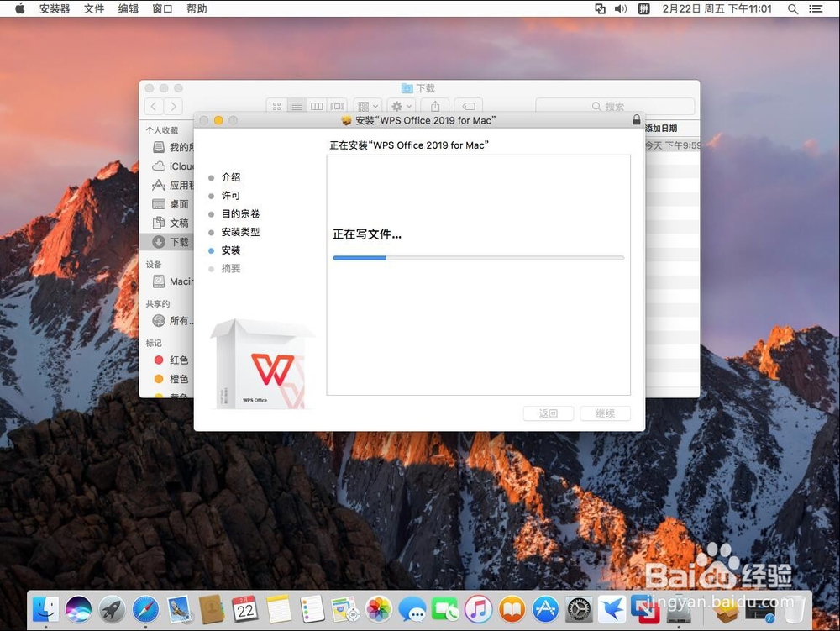Click the 继续 button in installer
The image size is (840, 631).
pyautogui.click(x=606, y=413)
